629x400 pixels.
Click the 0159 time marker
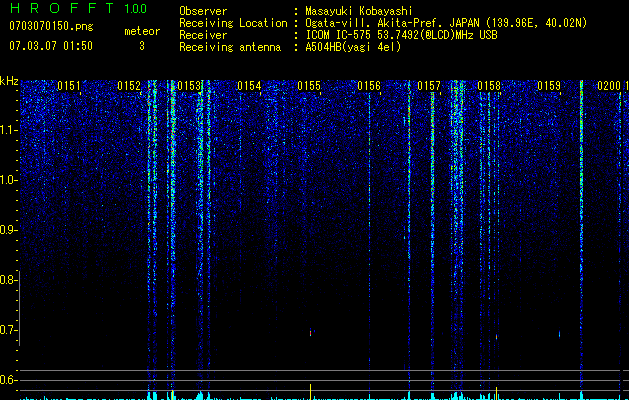point(549,86)
